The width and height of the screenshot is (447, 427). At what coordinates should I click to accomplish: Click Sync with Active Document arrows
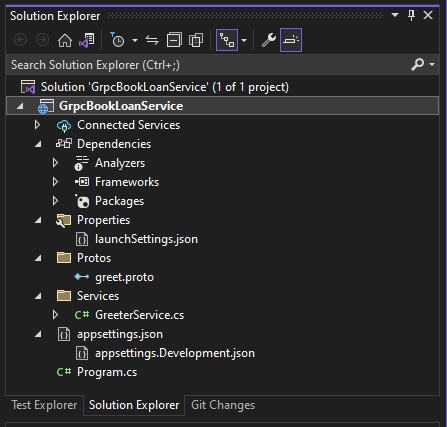click(x=152, y=40)
